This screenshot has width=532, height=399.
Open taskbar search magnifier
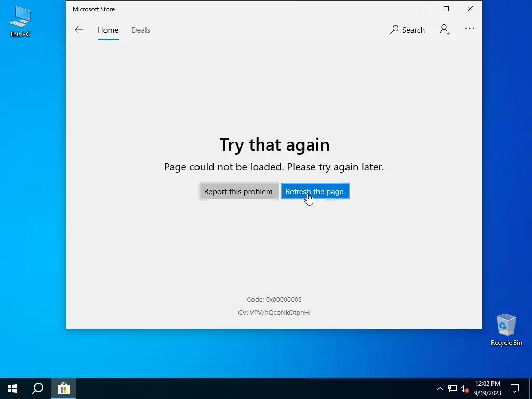pyautogui.click(x=37, y=389)
